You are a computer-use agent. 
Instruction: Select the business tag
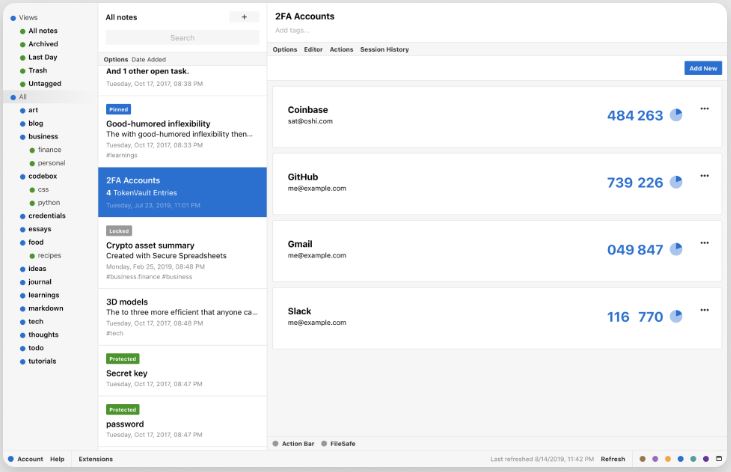pyautogui.click(x=43, y=136)
